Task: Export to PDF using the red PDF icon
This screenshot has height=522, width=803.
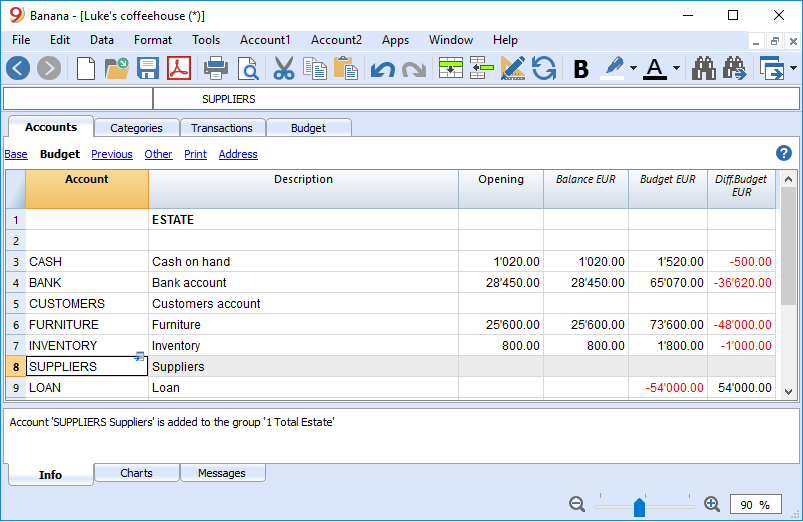Action: [x=179, y=68]
